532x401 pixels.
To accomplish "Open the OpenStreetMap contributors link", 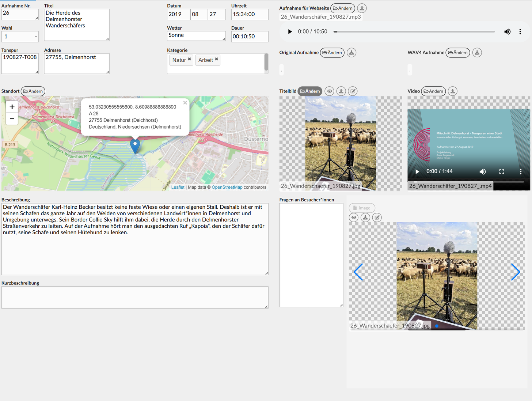I will tap(227, 187).
